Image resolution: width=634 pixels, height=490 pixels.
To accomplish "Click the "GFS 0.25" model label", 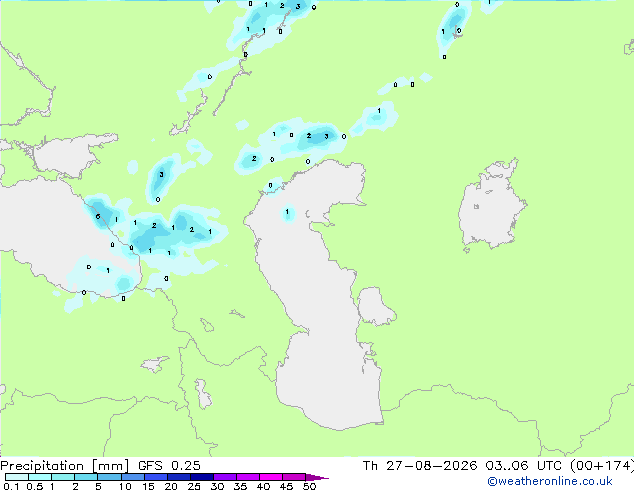I will (169, 466).
